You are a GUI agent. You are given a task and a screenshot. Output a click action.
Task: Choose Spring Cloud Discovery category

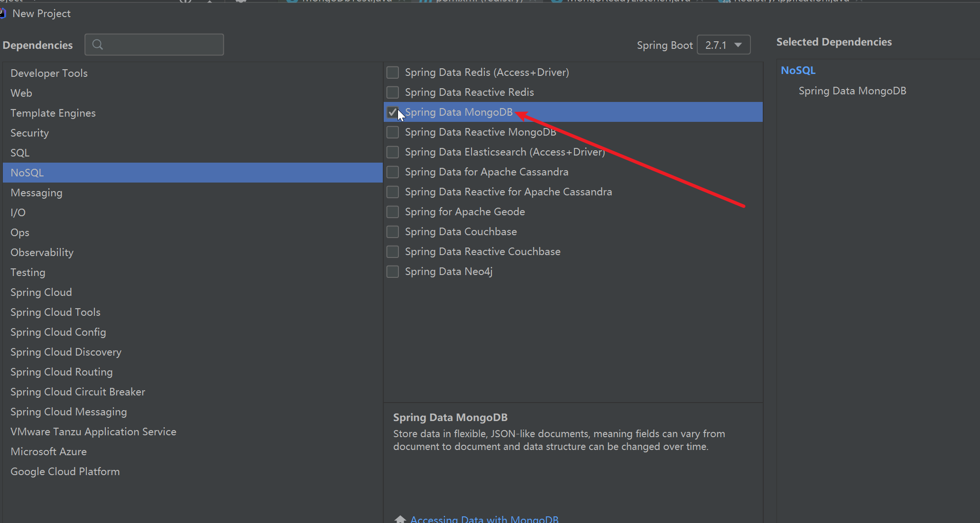66,352
